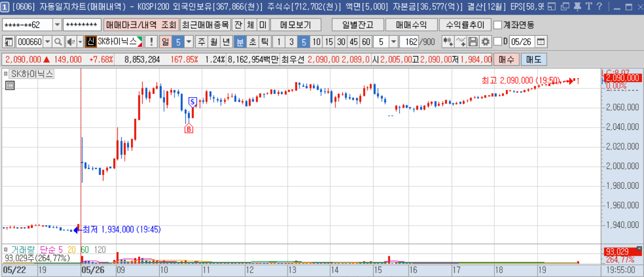Click the red 매수 buy button
The height and width of the screenshot is (277, 644).
pyautogui.click(x=507, y=59)
